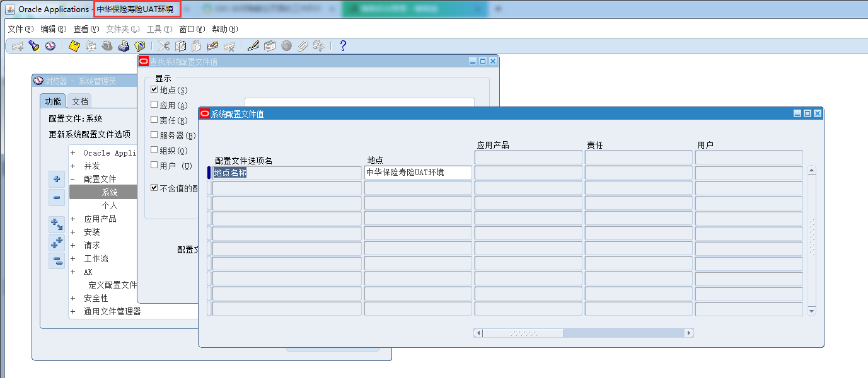The height and width of the screenshot is (378, 868).
Task: Expand the 安全性 tree node
Action: [x=72, y=298]
